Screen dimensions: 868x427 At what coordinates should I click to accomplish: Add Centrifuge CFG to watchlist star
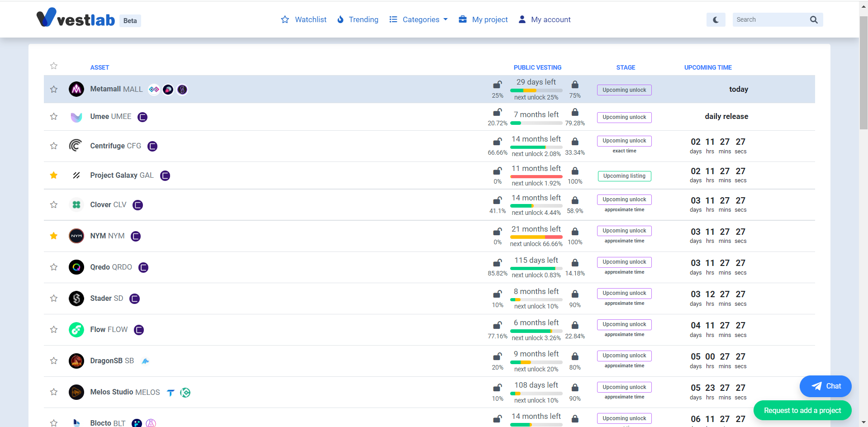(x=54, y=146)
